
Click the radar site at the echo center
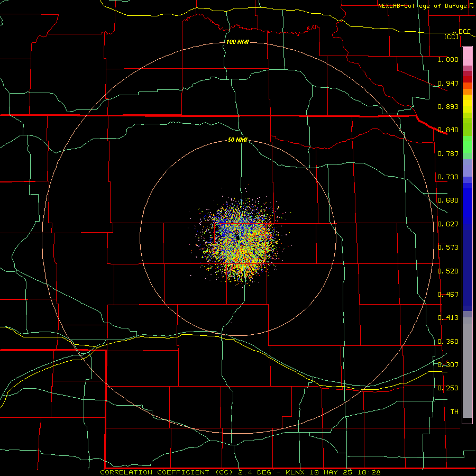[238, 239]
